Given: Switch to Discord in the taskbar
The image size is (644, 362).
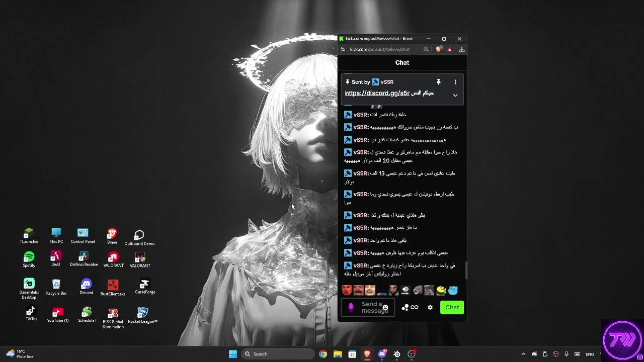Looking at the screenshot, I should click(x=382, y=354).
